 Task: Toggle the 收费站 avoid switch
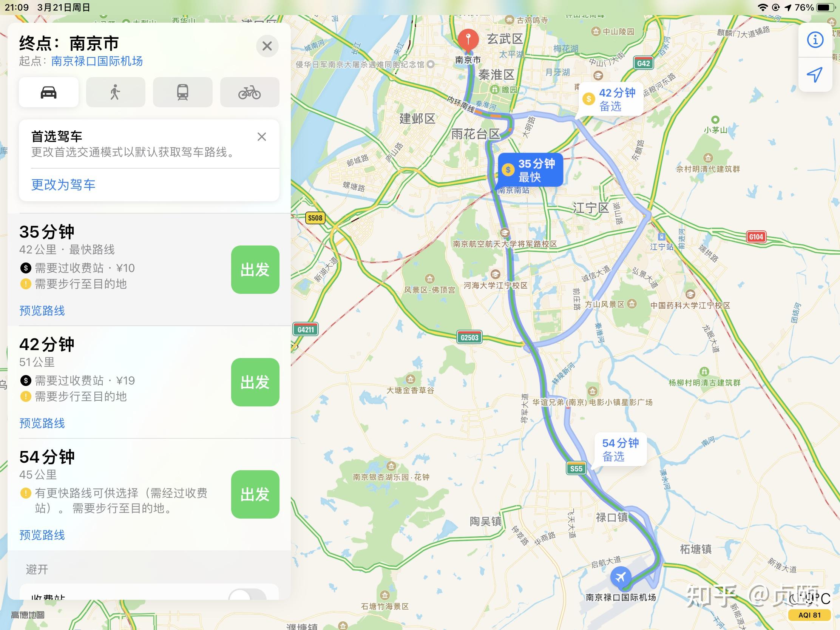(247, 594)
